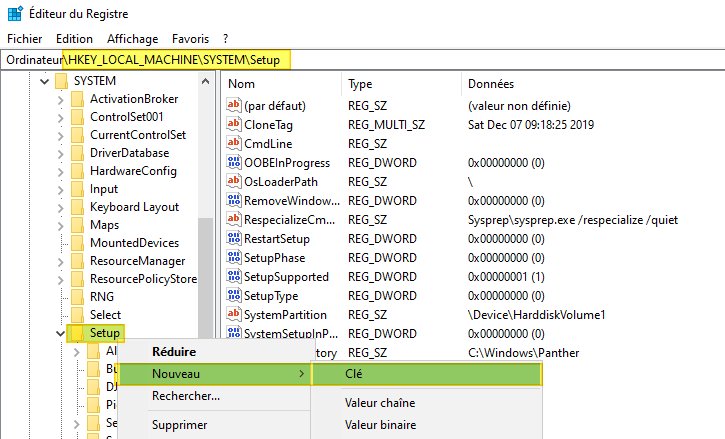Click the (par défaut) value icon
Image resolution: width=725 pixels, height=439 pixels.
[x=233, y=105]
